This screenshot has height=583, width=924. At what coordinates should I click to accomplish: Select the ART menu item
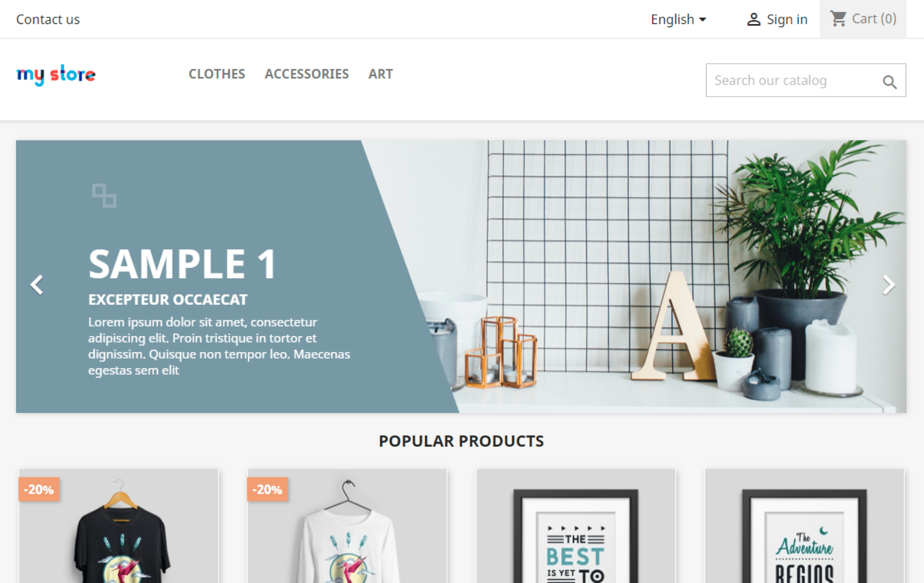click(380, 74)
